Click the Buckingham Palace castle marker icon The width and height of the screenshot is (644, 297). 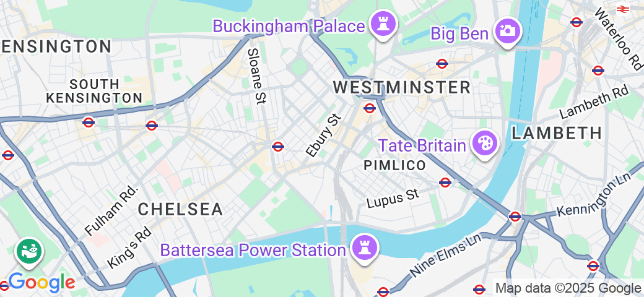pyautogui.click(x=383, y=24)
